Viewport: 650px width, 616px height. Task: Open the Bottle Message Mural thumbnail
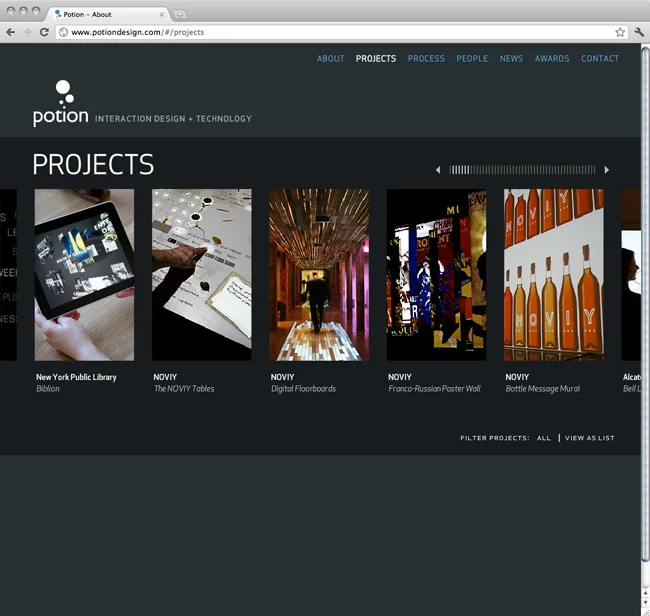pyautogui.click(x=553, y=275)
